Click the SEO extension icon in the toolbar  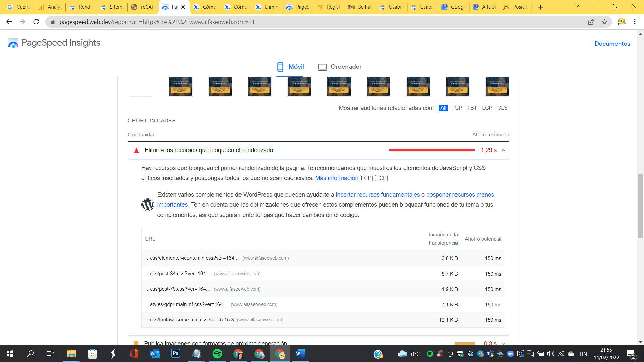[622, 22]
